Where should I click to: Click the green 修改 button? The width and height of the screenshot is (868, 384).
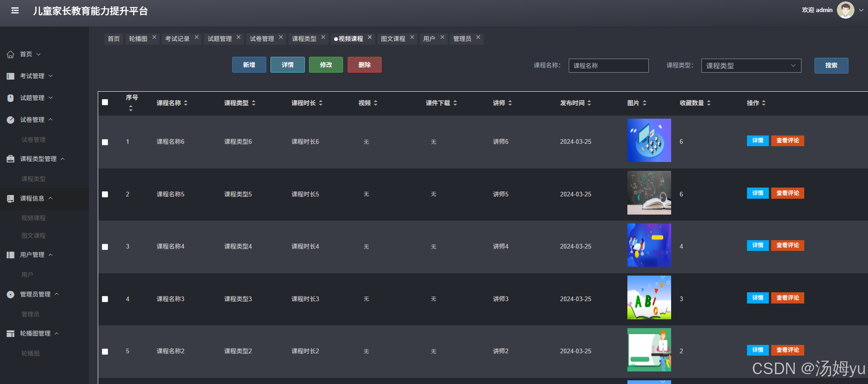coord(326,65)
